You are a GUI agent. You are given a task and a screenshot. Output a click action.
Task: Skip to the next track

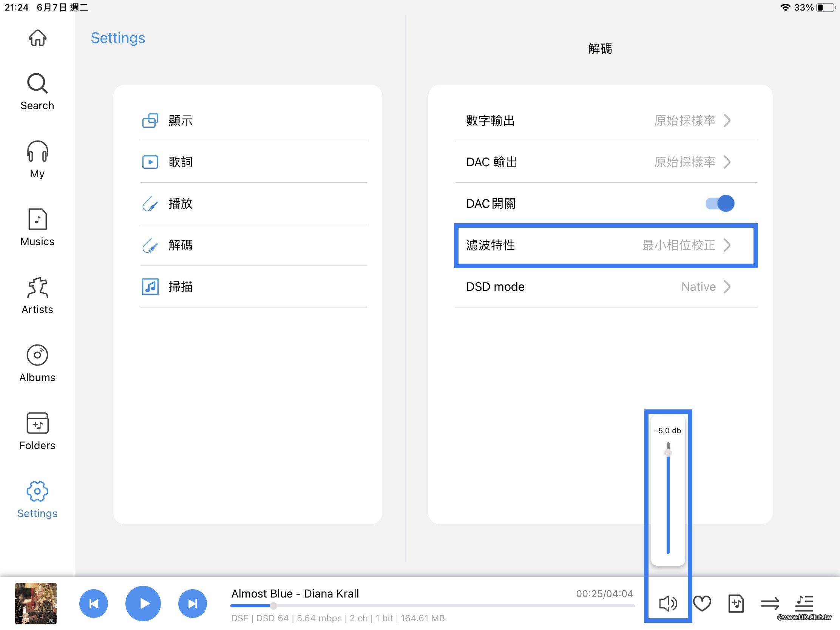coord(193,604)
